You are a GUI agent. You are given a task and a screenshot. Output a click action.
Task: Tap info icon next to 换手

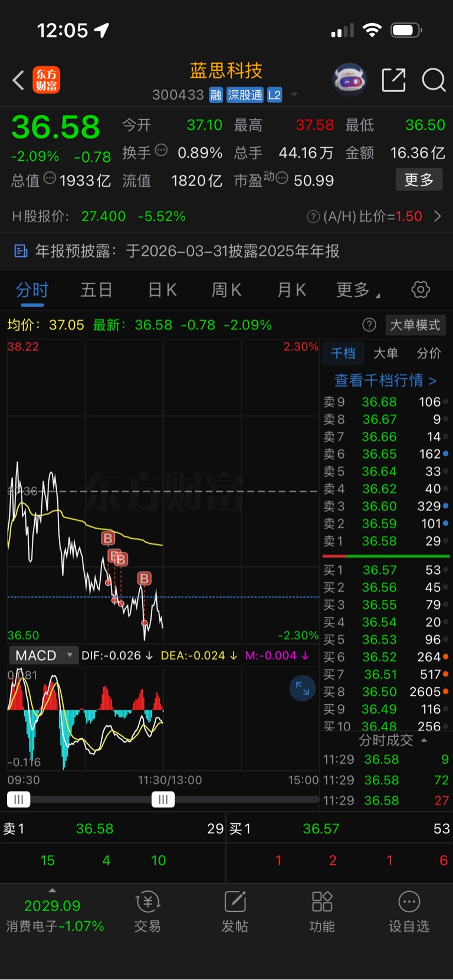tap(161, 150)
